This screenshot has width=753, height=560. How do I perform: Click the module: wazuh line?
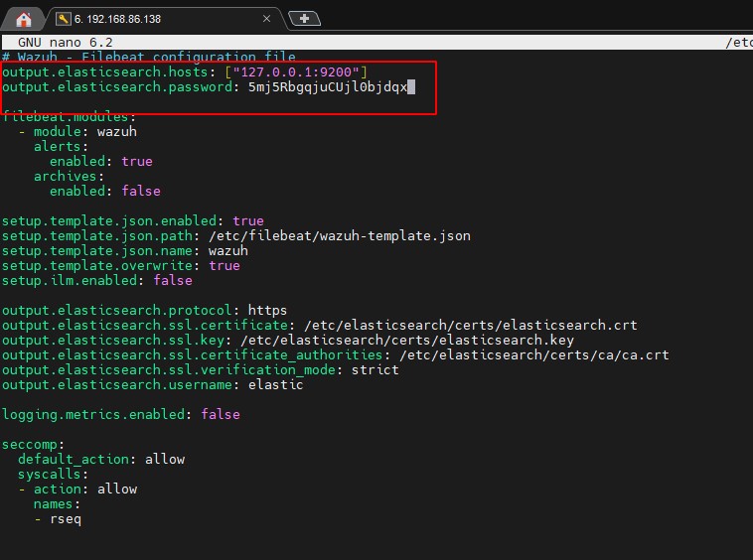[77, 131]
